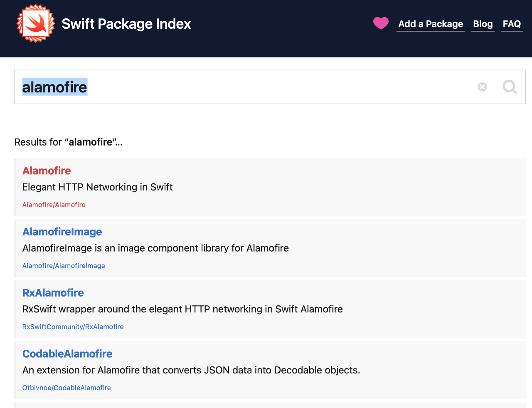Click the Otbivnoe/CodableAlamofire repository path
Screen dimensions: 532x408
pos(66,388)
